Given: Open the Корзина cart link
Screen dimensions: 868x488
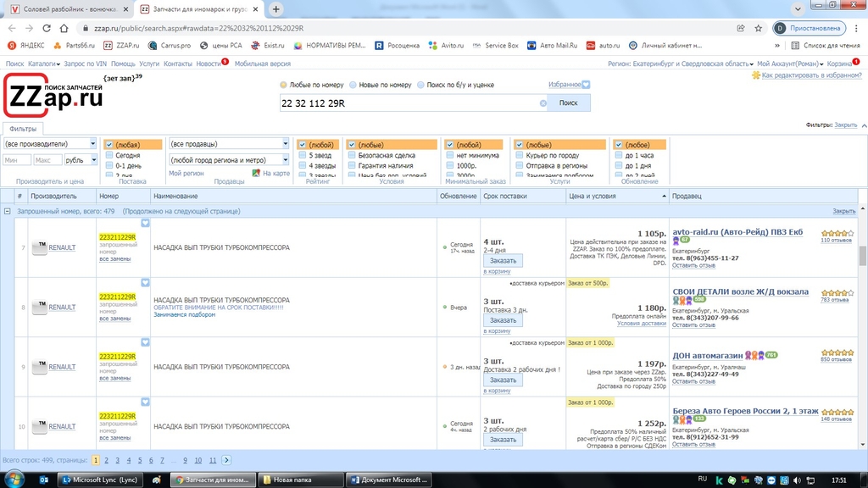Looking at the screenshot, I should coord(839,64).
